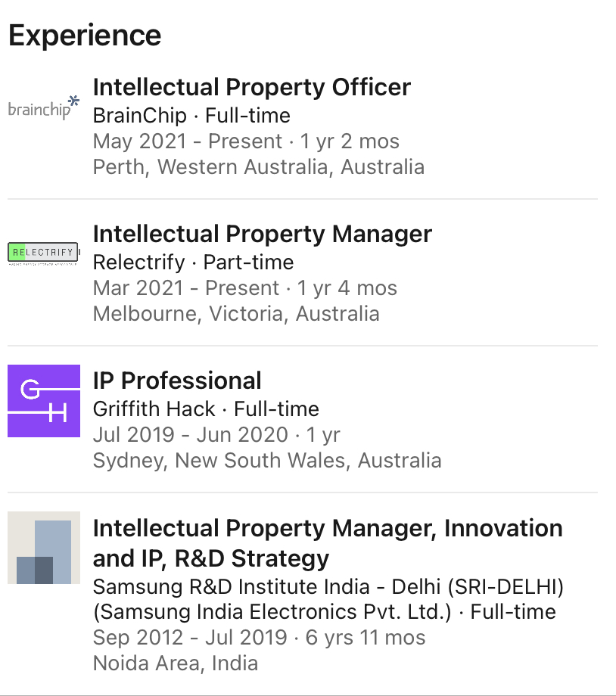Viewport: 616px width, 696px height.
Task: Open the Samsung R&D placeholder company icon
Action: [44, 548]
